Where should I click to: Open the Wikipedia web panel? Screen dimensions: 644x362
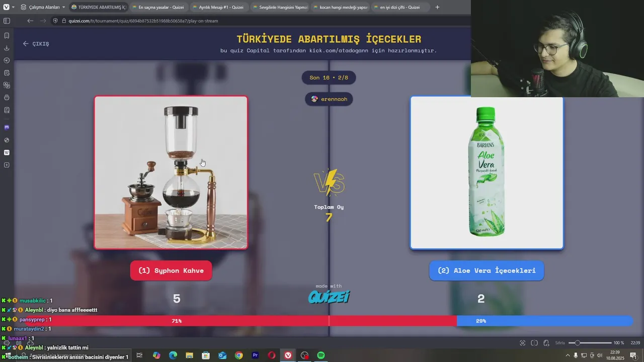pos(7,152)
